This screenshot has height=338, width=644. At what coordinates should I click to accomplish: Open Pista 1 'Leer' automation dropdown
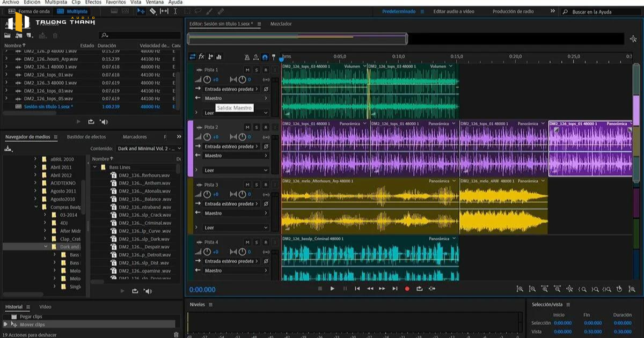236,113
